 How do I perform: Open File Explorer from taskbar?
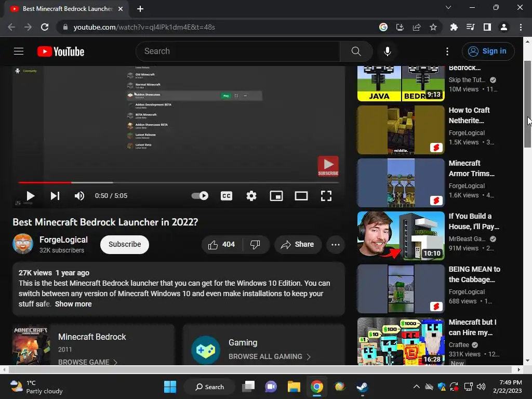pyautogui.click(x=294, y=387)
